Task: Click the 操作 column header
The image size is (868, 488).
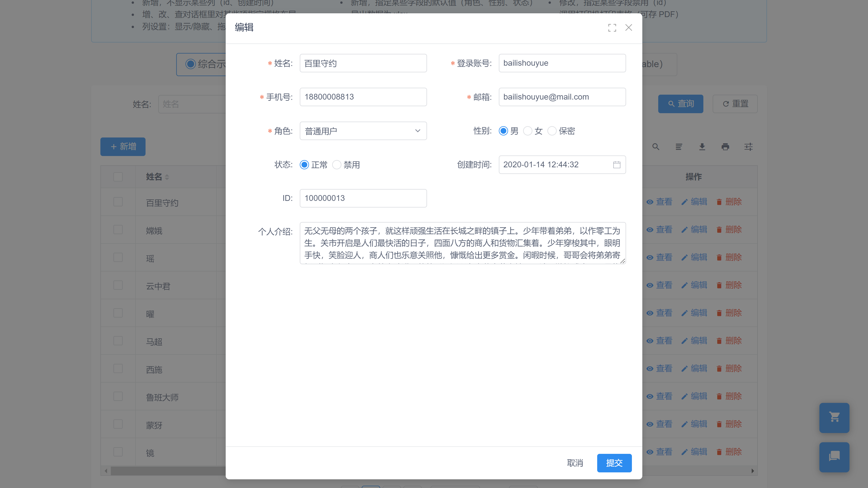Action: point(694,177)
